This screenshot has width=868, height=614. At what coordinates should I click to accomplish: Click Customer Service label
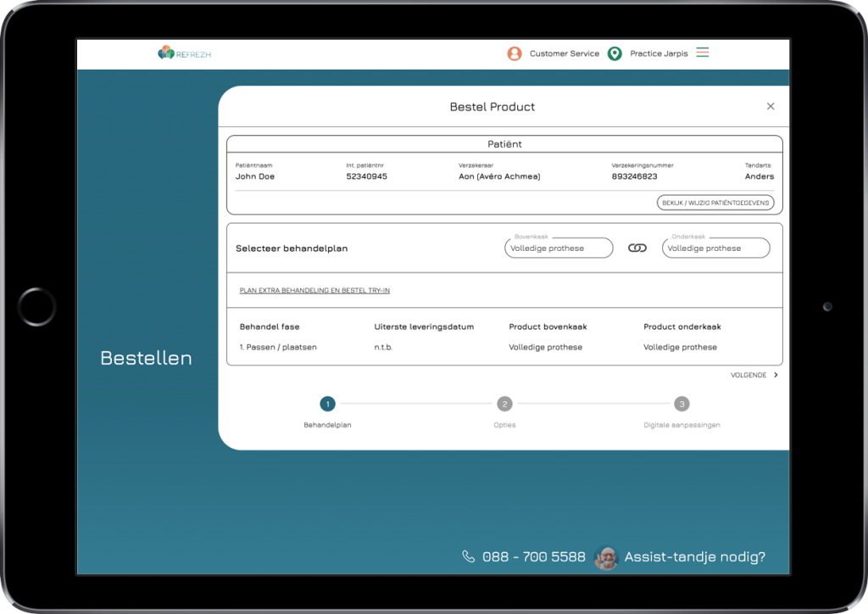(564, 53)
